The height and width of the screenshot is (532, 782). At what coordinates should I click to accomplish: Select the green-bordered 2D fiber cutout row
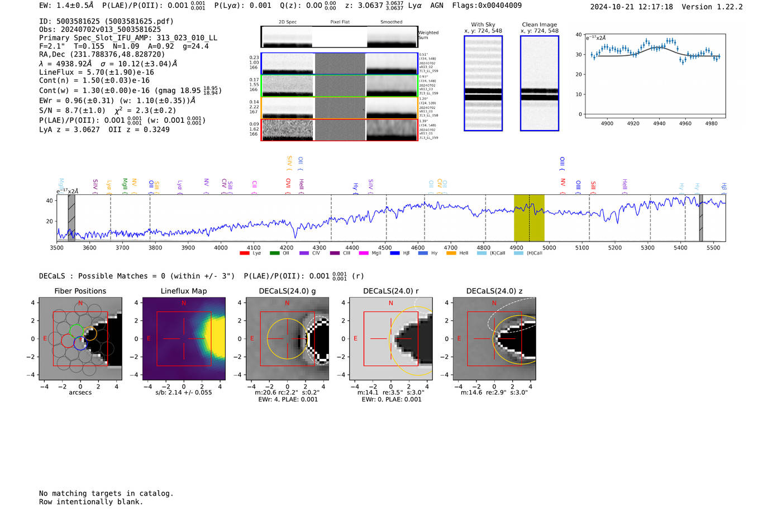339,86
